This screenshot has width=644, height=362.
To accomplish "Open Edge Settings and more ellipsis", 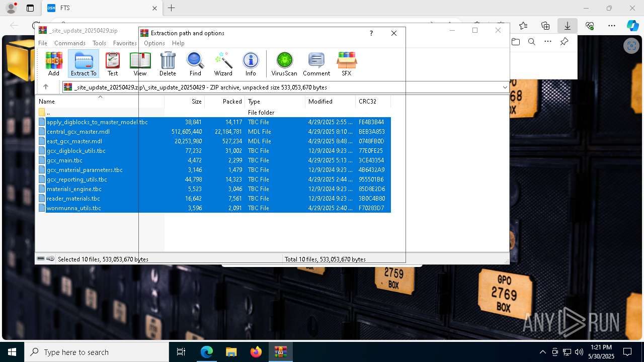I will click(611, 26).
